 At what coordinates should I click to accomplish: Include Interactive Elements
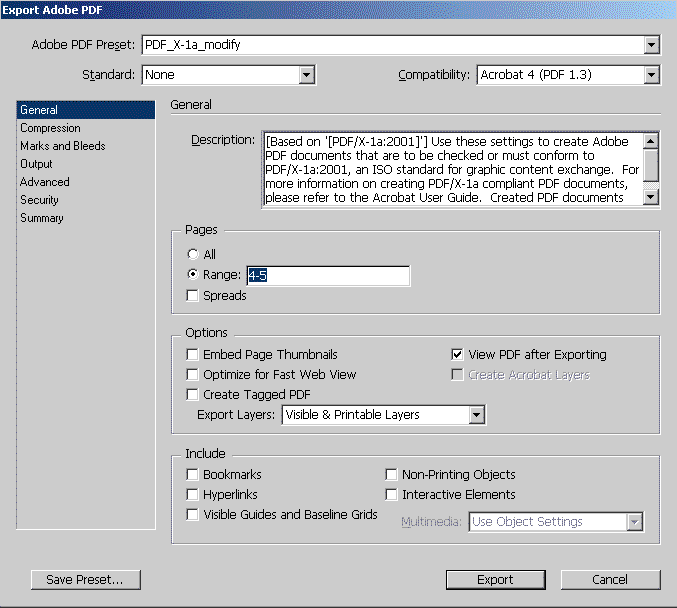(x=391, y=494)
